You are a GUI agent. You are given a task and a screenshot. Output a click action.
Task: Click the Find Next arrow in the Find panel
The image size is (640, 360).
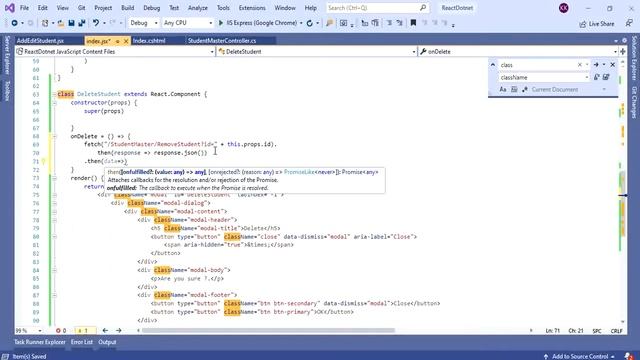[x=596, y=65]
